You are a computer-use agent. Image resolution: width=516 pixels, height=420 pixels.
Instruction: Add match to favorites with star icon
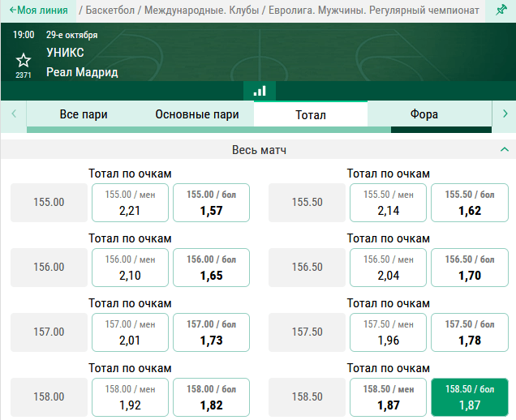[x=24, y=61]
